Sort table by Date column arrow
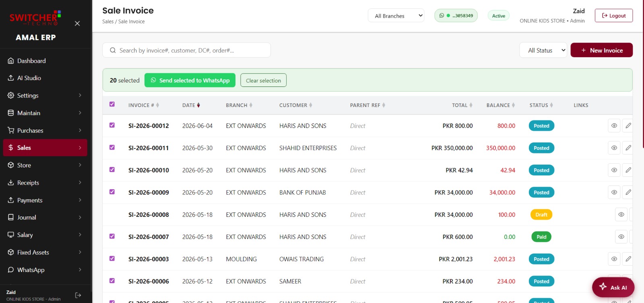644x303 pixels. click(x=198, y=105)
